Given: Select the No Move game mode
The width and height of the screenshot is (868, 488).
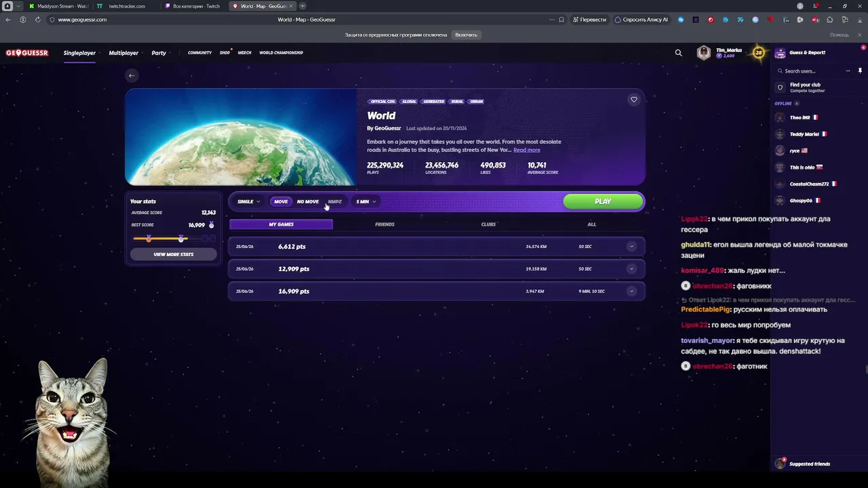Looking at the screenshot, I should (x=308, y=201).
